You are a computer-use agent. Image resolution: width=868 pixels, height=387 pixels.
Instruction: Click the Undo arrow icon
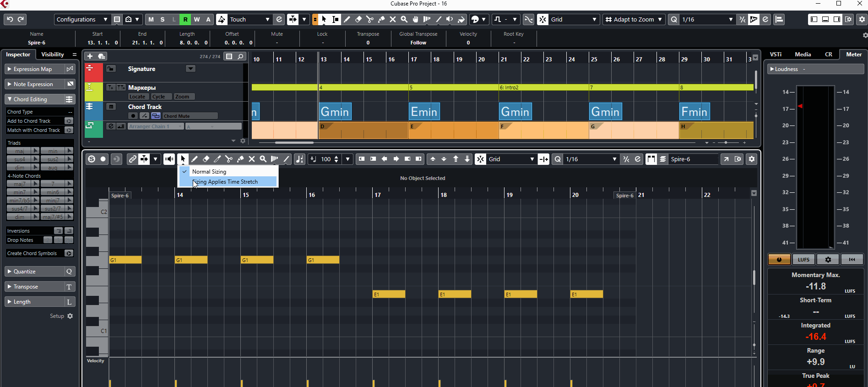click(x=10, y=19)
